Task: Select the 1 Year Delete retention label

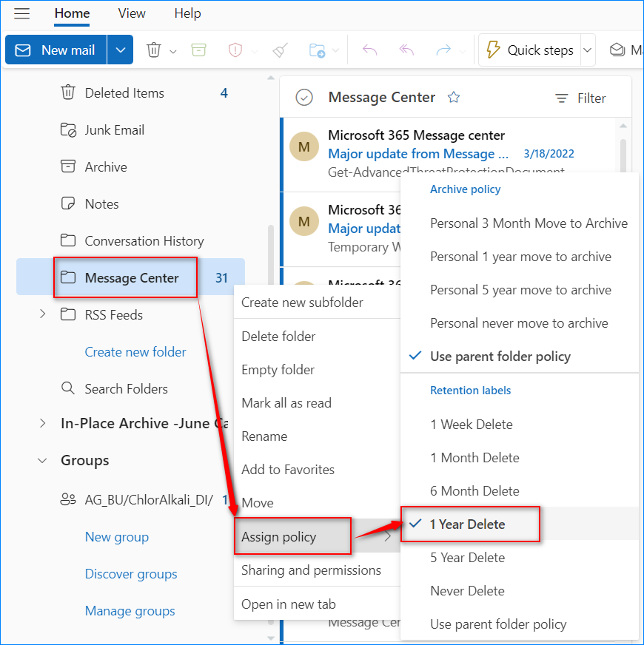Action: tap(468, 524)
